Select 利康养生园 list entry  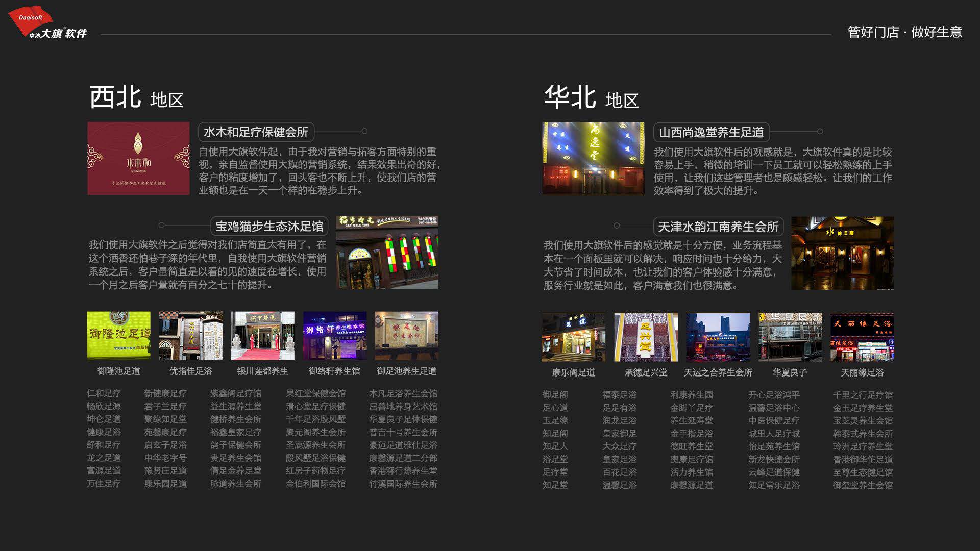692,395
